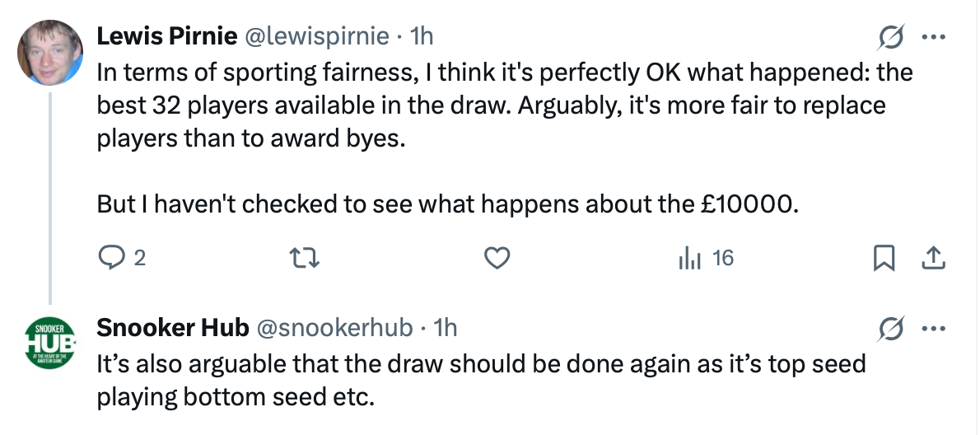980x435 pixels.
Task: Click Grok icon on Lewis Pirnie's tweet
Action: [893, 37]
